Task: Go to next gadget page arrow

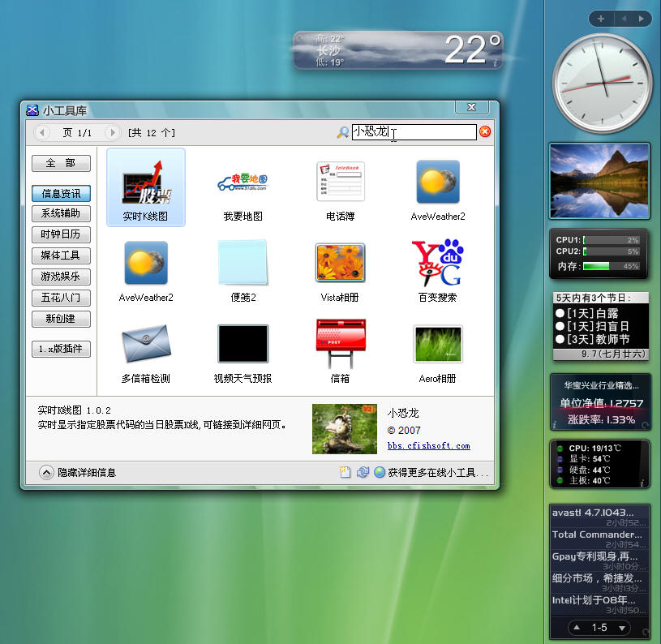Action: (x=113, y=132)
